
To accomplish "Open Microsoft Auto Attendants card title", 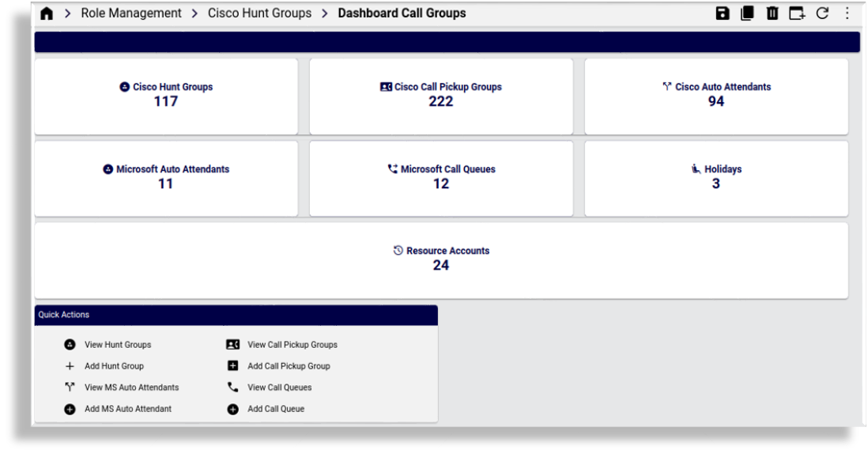I will 172,169.
